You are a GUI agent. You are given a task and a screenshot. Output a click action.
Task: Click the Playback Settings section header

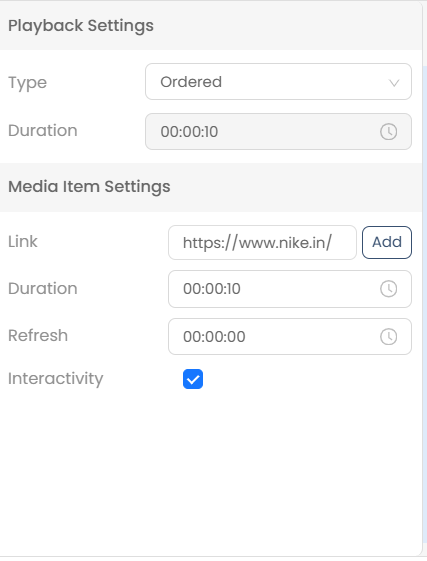point(81,26)
